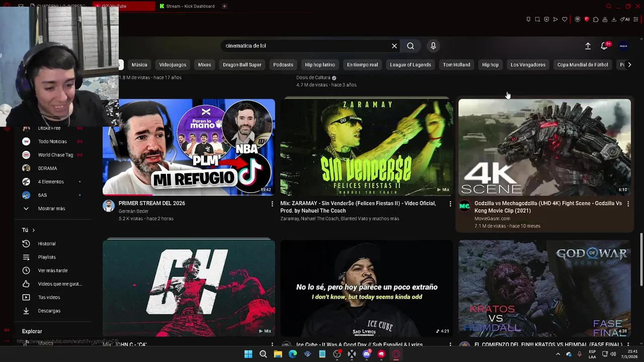The height and width of the screenshot is (362, 644).
Task: Click the Opera send/flow arrow icon
Action: pyautogui.click(x=555, y=20)
